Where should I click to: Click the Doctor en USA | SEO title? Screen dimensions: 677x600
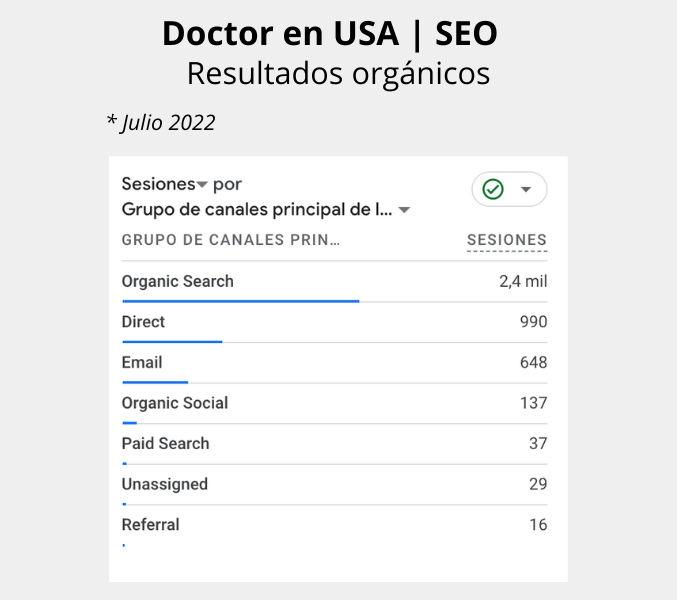330,34
